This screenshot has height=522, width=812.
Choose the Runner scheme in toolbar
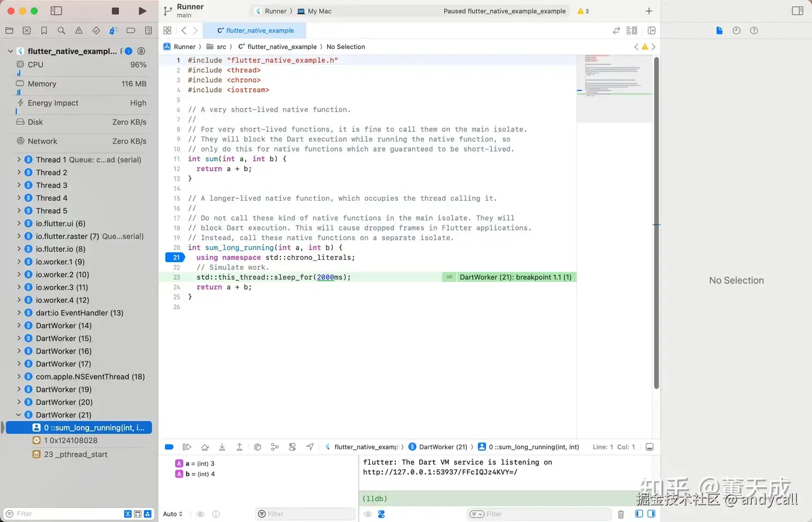tap(271, 11)
